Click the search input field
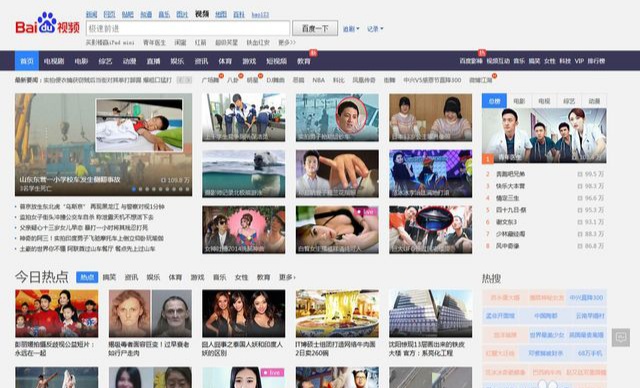The height and width of the screenshot is (388, 640). (188, 29)
